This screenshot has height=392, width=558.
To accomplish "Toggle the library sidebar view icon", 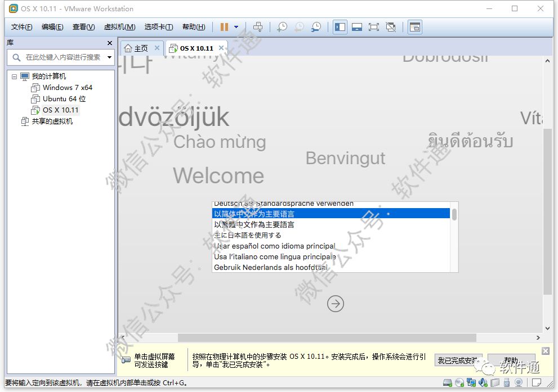I will coord(340,27).
